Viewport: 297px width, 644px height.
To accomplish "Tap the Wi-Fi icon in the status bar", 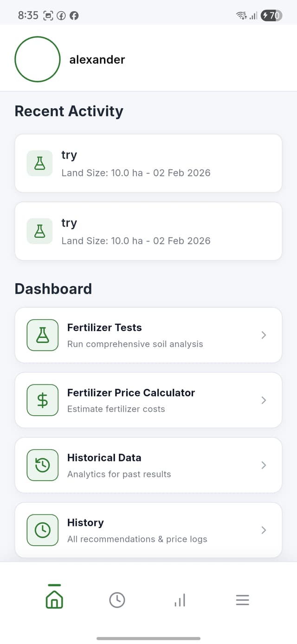I will click(x=241, y=15).
